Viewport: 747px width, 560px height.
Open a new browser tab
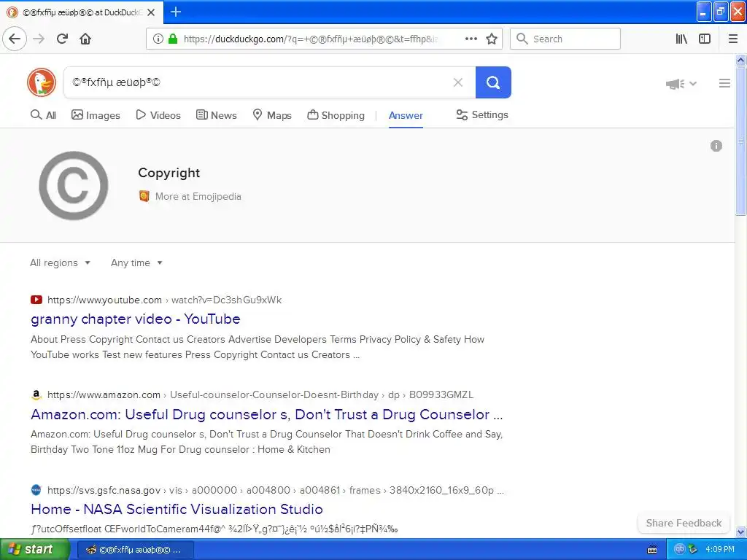point(176,12)
